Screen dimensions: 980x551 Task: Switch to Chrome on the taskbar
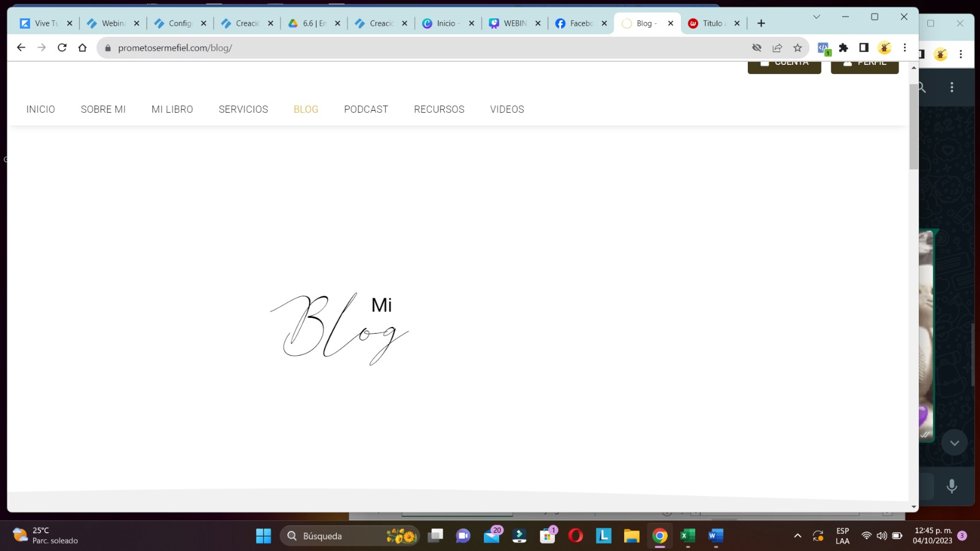pos(660,536)
